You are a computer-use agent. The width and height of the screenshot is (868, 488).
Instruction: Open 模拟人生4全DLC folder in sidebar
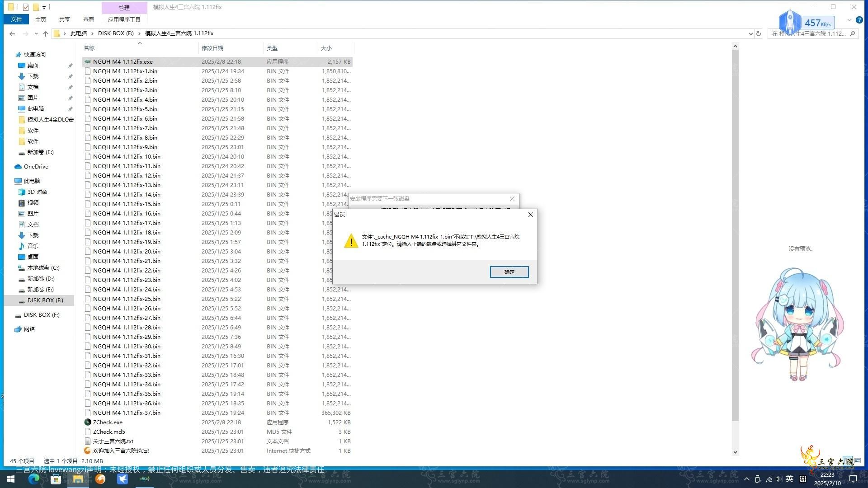pos(50,120)
